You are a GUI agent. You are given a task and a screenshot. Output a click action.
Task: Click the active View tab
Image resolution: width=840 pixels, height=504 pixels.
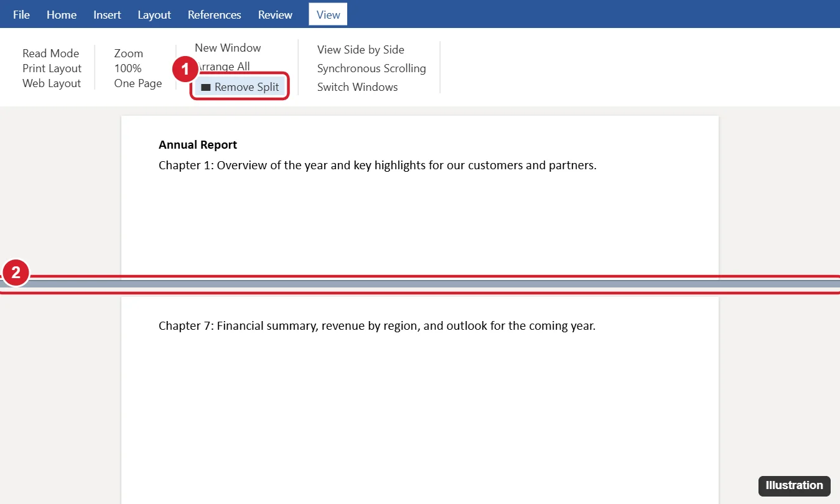pos(328,14)
